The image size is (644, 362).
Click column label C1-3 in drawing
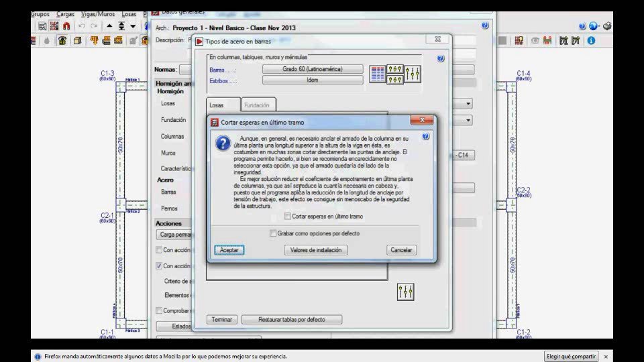pyautogui.click(x=107, y=73)
